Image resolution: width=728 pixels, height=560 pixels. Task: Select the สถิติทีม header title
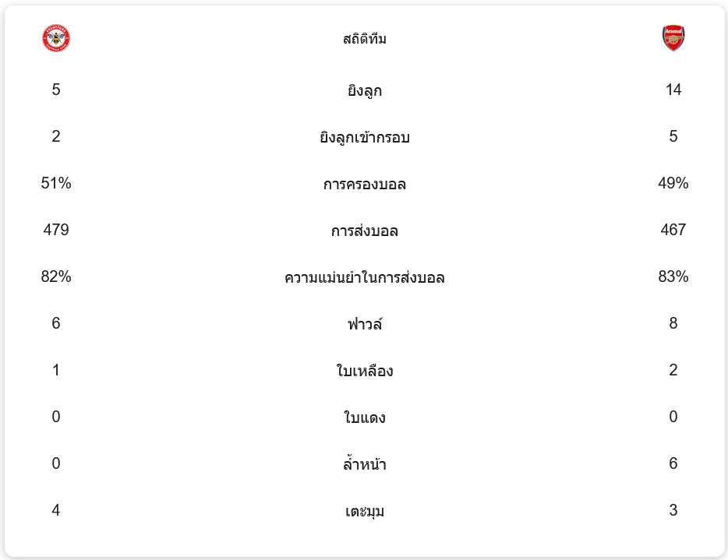pos(365,39)
